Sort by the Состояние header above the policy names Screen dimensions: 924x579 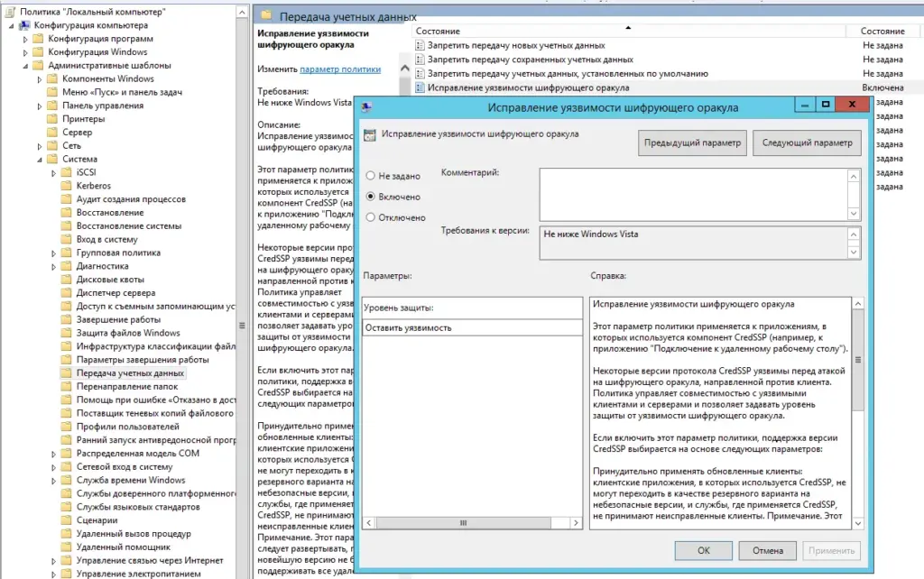coord(628,31)
